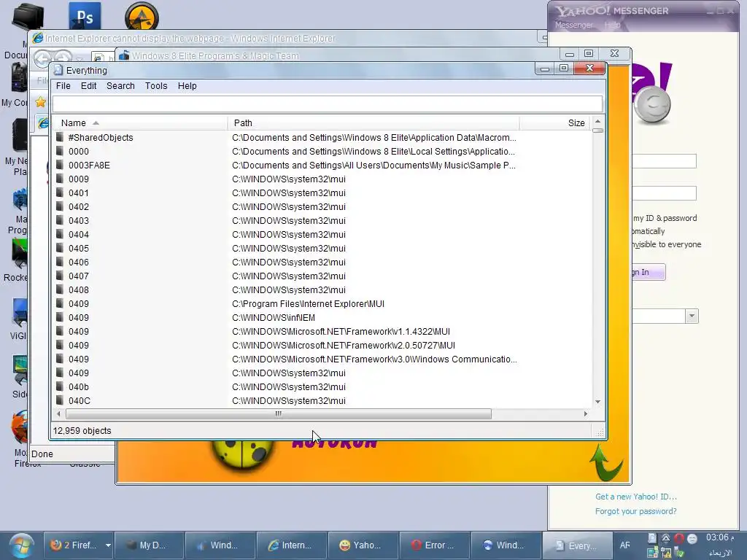
Task: Select the 0409 row in Program Files\Internet Explorer\MUI
Action: click(322, 304)
